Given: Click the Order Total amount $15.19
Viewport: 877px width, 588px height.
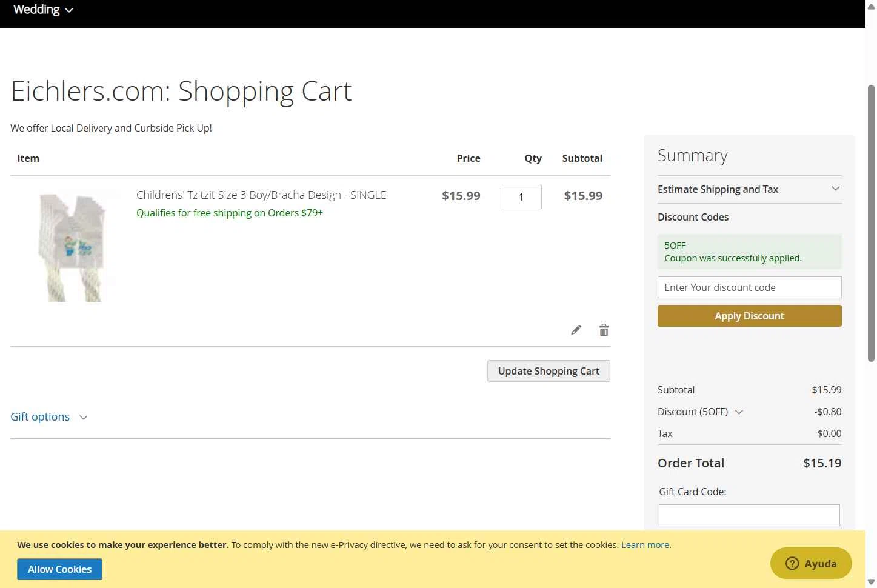Looking at the screenshot, I should tap(822, 463).
